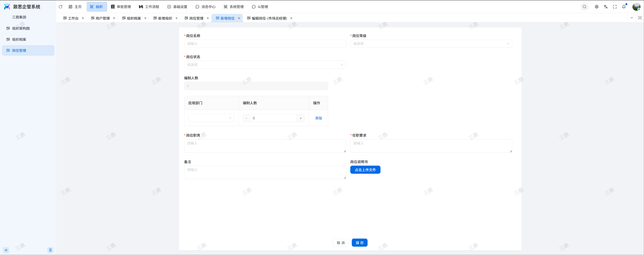Click the 保存 button

pyautogui.click(x=359, y=243)
